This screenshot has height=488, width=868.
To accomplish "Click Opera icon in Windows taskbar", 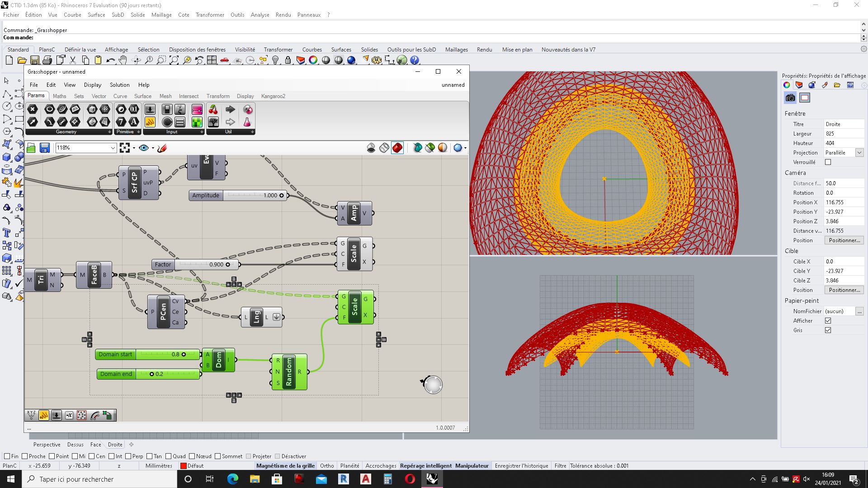I will pyautogui.click(x=410, y=479).
